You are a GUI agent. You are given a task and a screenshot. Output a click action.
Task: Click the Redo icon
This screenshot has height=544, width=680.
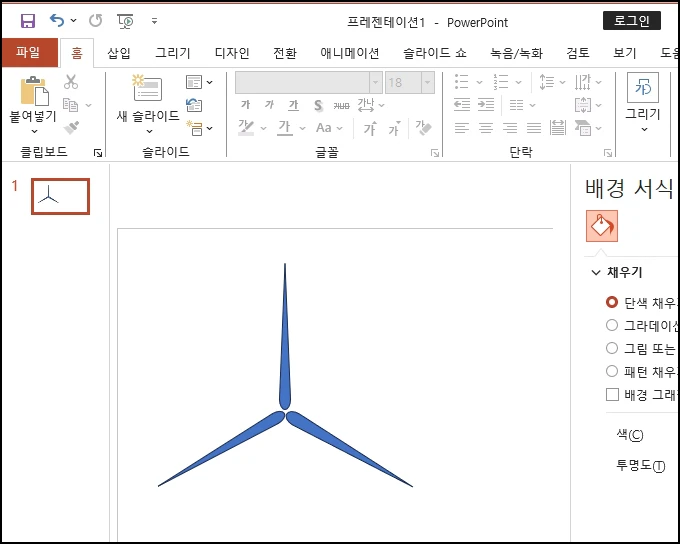(x=95, y=20)
